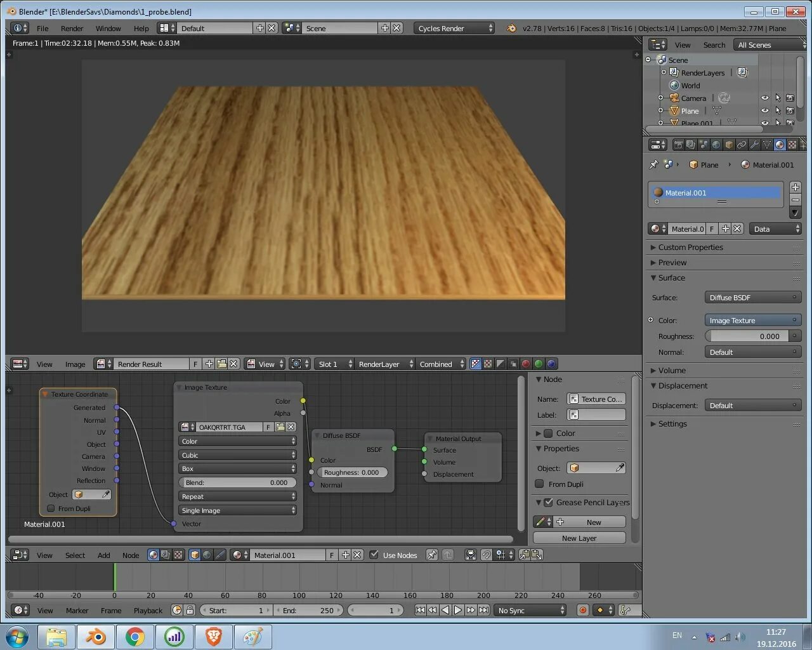Open the Modifiers wrench tab in Properties
812x650 pixels.
tap(754, 145)
